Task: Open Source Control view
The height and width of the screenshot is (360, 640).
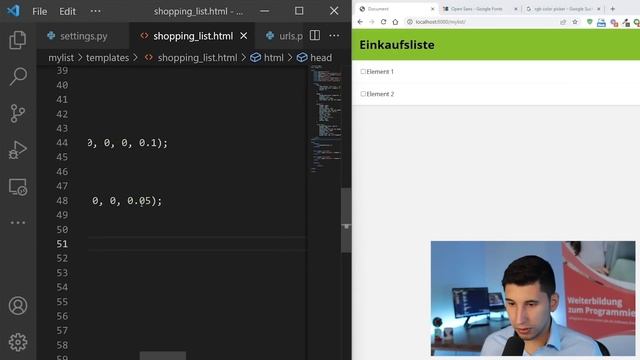Action: point(18,113)
